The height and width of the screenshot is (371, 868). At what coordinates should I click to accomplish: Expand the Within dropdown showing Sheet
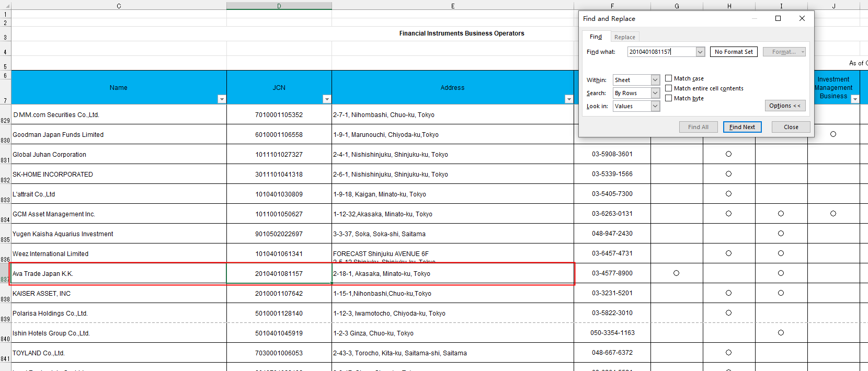coord(655,80)
